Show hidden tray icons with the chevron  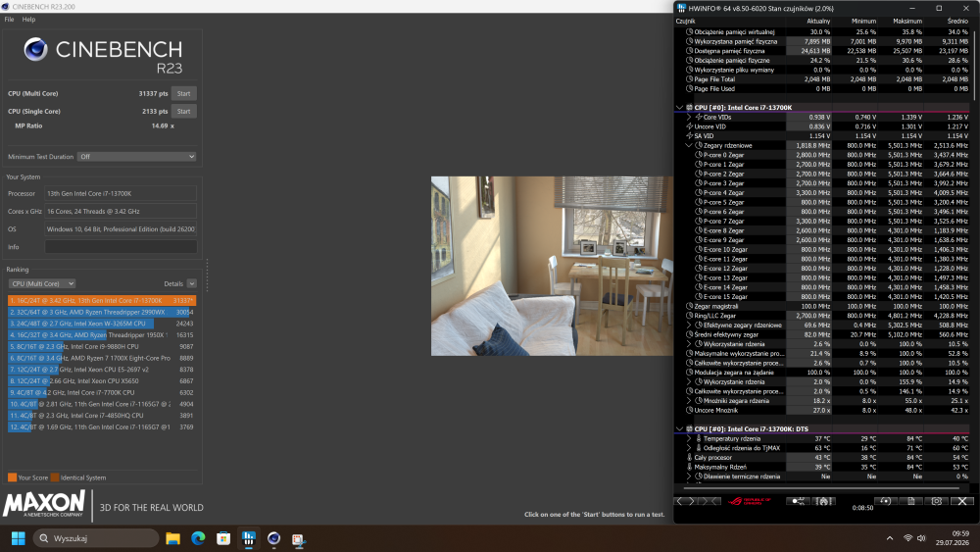point(890,538)
